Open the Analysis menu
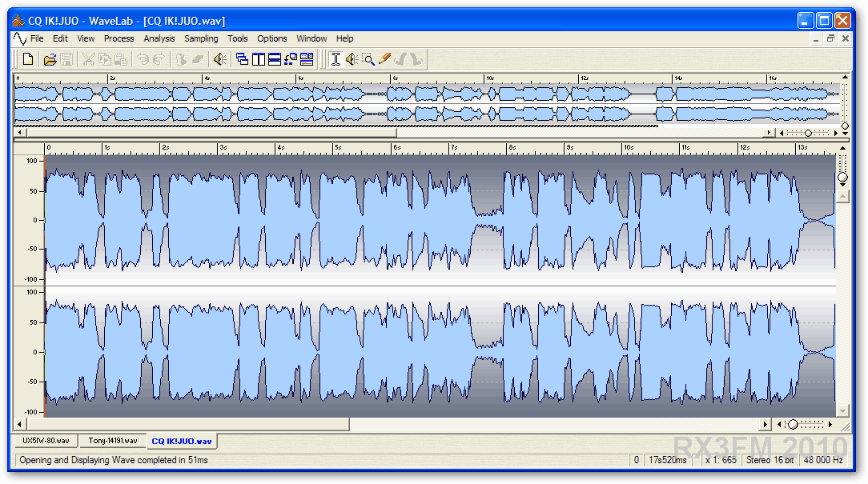 (159, 38)
